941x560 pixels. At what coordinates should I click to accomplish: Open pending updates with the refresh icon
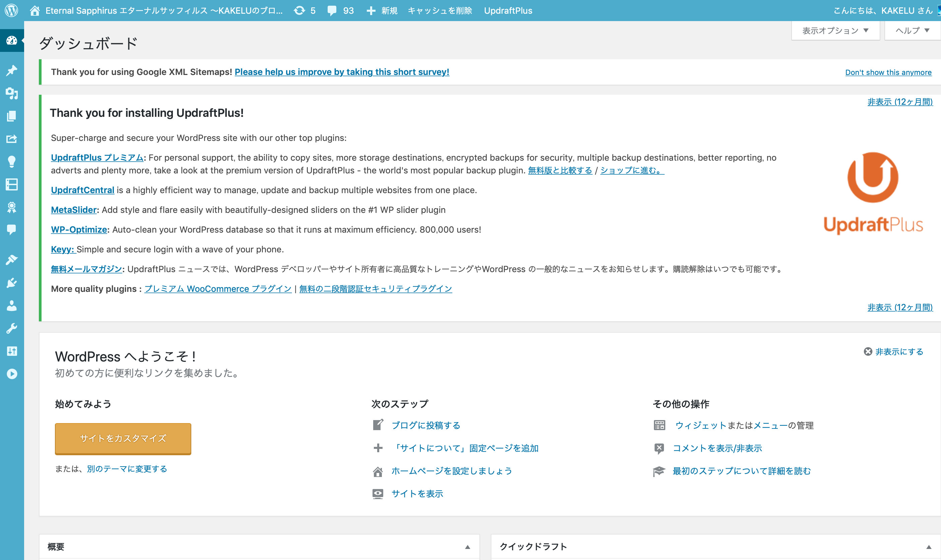[299, 11]
